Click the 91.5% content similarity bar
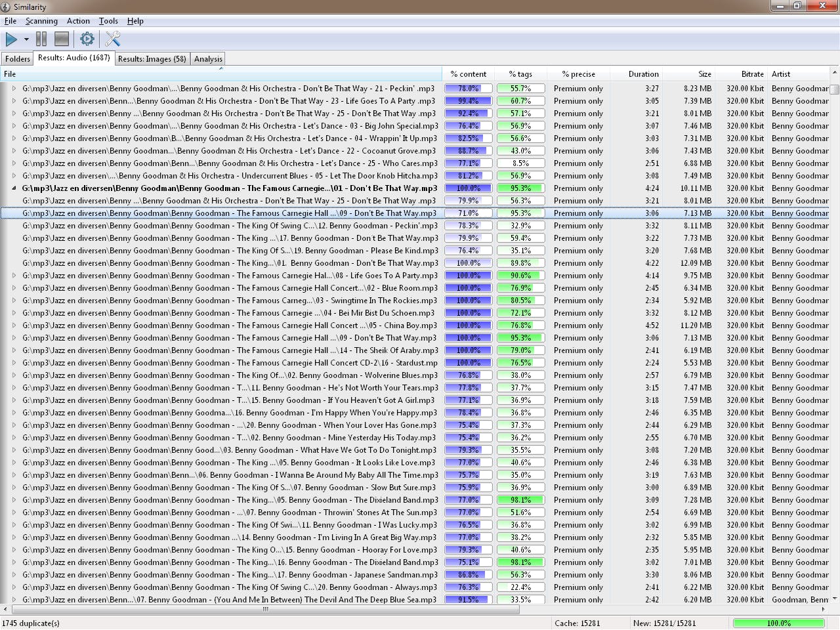This screenshot has width=840, height=630. pos(468,600)
